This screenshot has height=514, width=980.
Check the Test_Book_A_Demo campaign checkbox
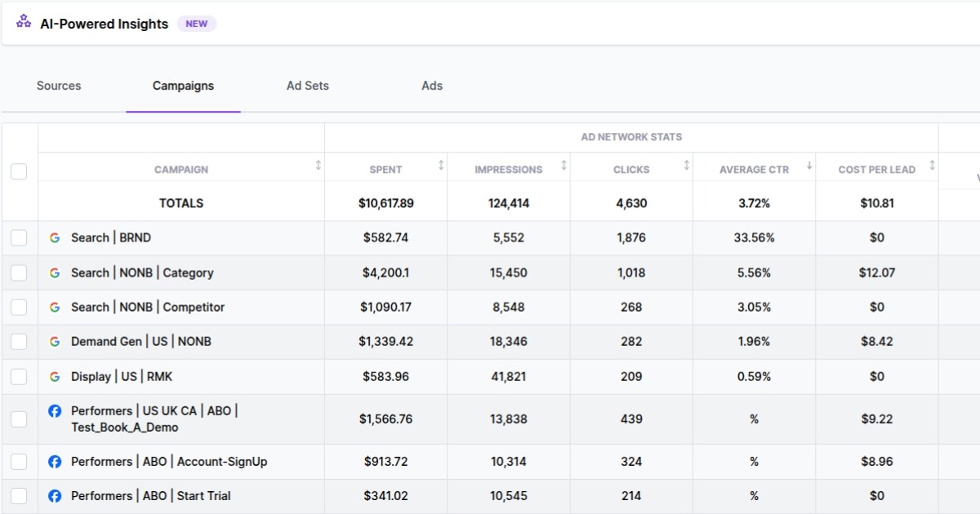[x=19, y=419]
